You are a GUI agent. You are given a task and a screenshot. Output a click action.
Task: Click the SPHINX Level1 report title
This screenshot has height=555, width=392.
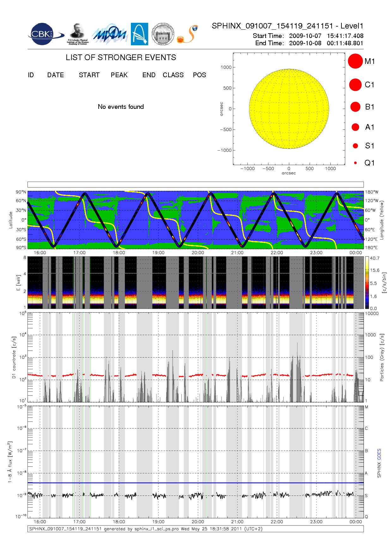(x=287, y=26)
